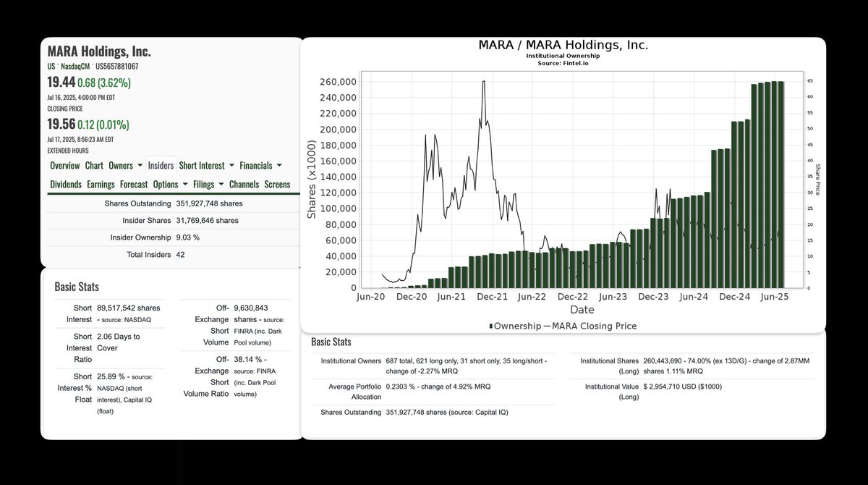This screenshot has height=485, width=868.
Task: Open the Forecast page link
Action: coord(134,185)
